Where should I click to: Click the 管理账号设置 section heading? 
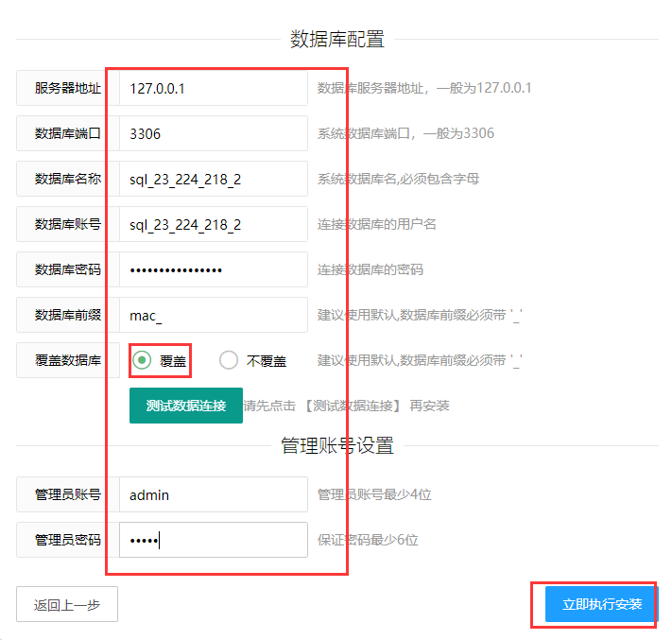pyautogui.click(x=336, y=445)
